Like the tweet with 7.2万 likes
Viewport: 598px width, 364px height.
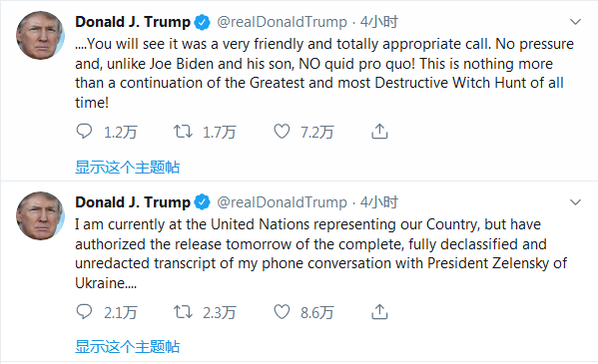coord(282,132)
